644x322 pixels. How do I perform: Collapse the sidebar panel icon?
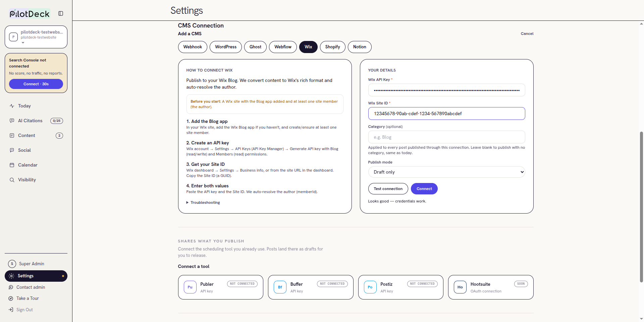pos(61,13)
